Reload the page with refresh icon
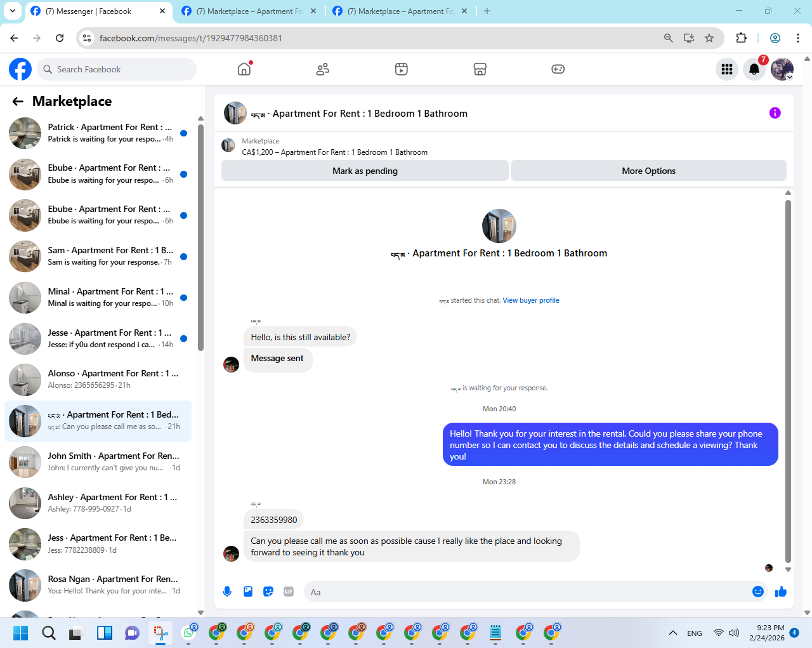The height and width of the screenshot is (648, 812). tap(60, 38)
